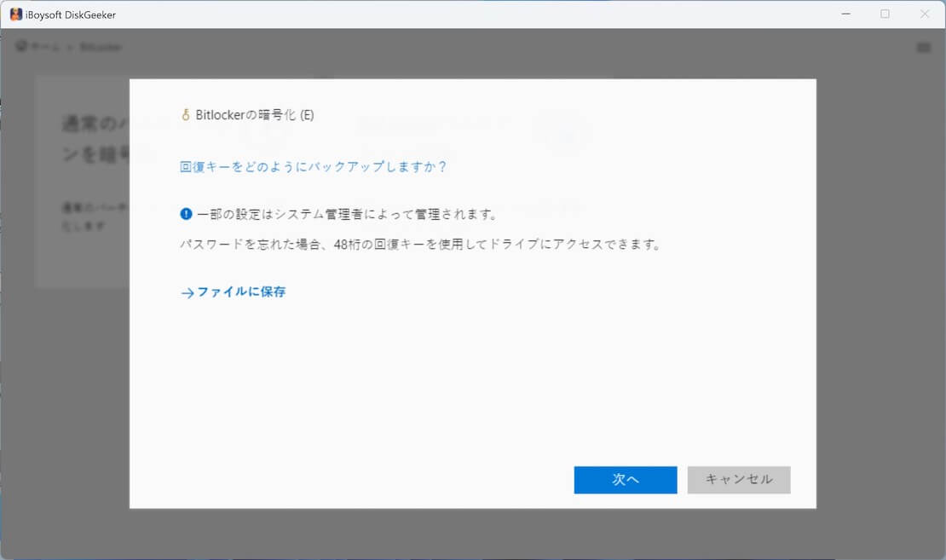Click the iBoysoft DiskGeeker window title text
Image resolution: width=946 pixels, height=560 pixels.
71,15
